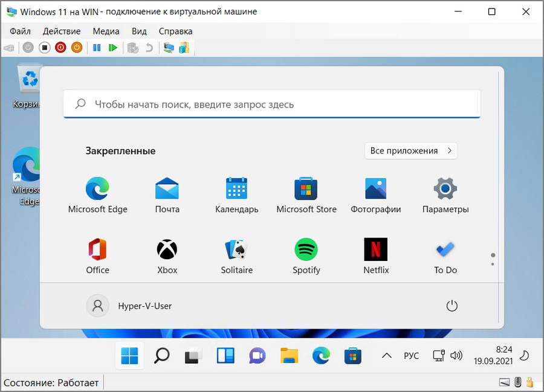Open the Netflix app
This screenshot has width=544, height=392.
pyautogui.click(x=376, y=256)
